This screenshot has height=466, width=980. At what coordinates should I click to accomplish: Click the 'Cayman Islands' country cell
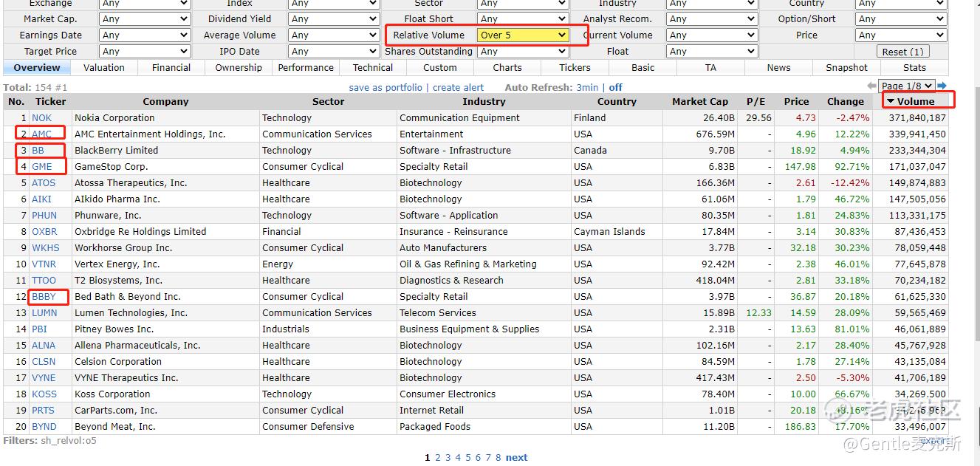[609, 231]
